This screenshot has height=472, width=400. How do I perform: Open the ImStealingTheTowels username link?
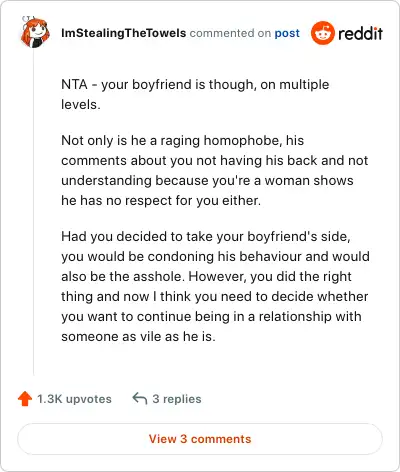[x=123, y=33]
